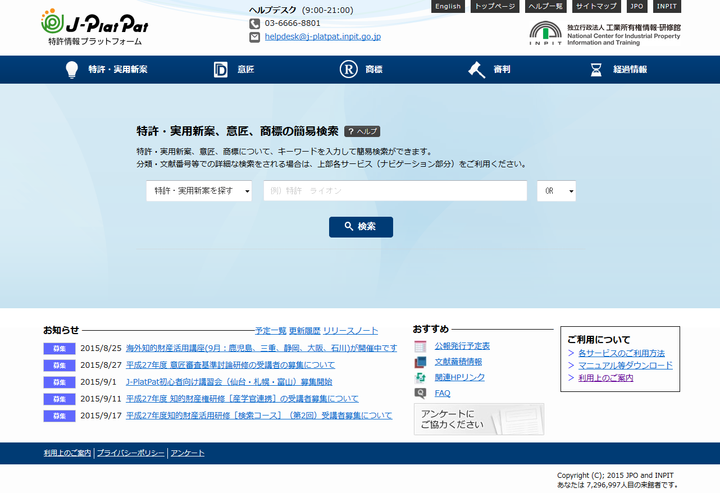Click the INPIT organization logo
The width and height of the screenshot is (720, 493).
(x=605, y=33)
